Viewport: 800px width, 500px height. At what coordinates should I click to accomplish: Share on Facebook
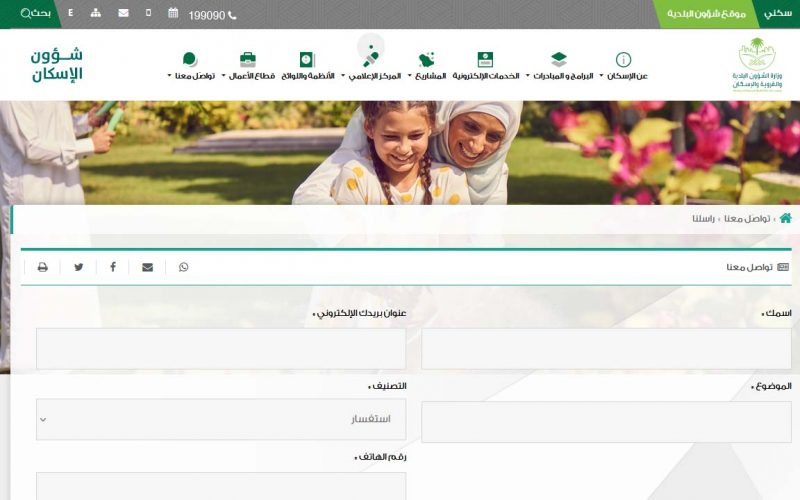tap(113, 267)
